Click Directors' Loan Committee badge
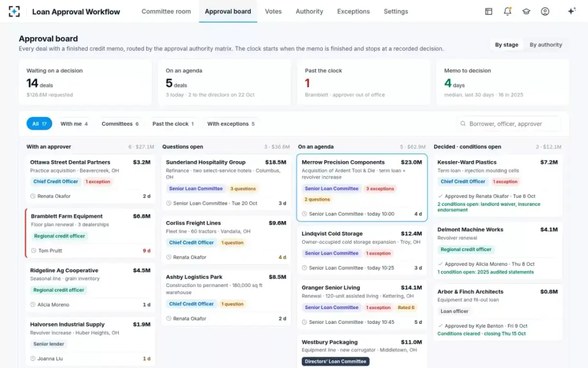Image resolution: width=588 pixels, height=368 pixels. click(335, 362)
